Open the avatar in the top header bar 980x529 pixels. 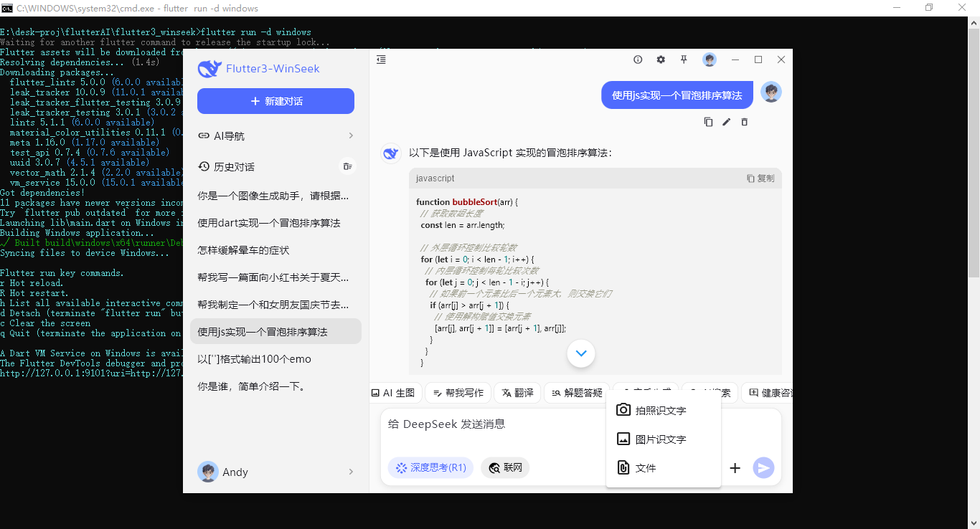coord(710,59)
